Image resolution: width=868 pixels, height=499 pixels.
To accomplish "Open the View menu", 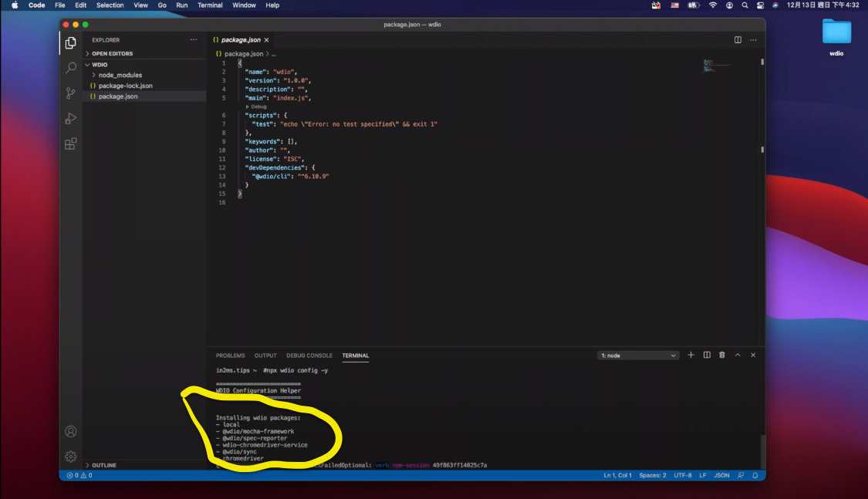I will coord(140,5).
